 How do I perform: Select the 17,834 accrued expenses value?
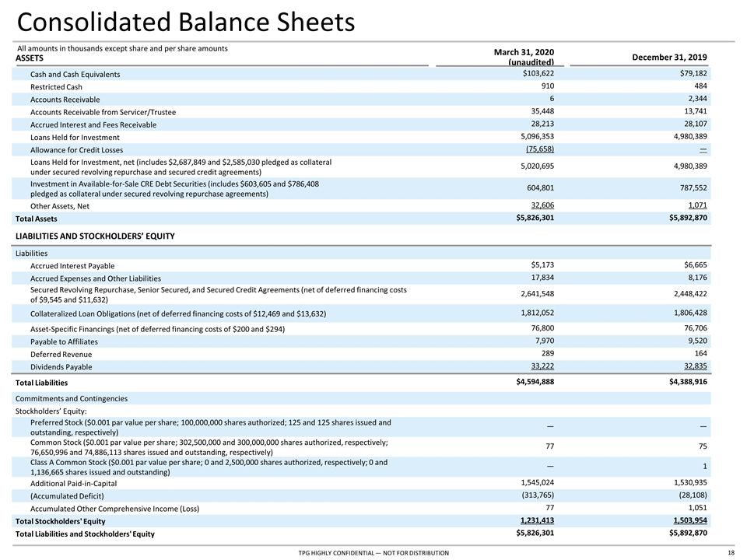pos(542,278)
